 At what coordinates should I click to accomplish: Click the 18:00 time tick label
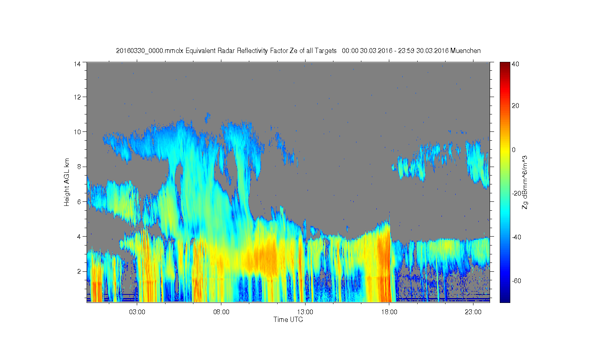389,312
